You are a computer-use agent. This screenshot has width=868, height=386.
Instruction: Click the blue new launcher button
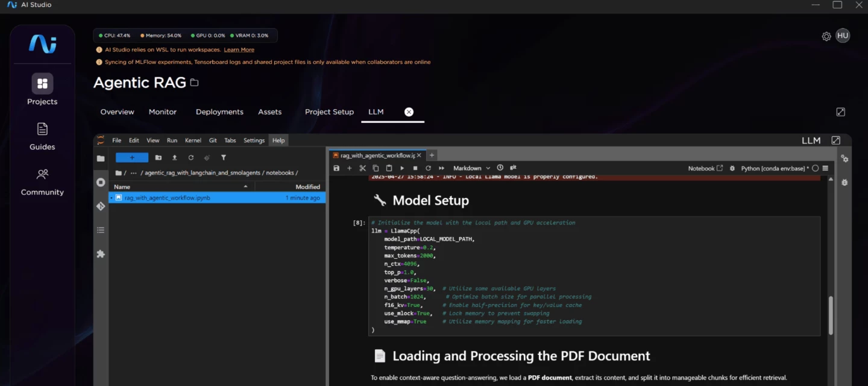pos(132,157)
